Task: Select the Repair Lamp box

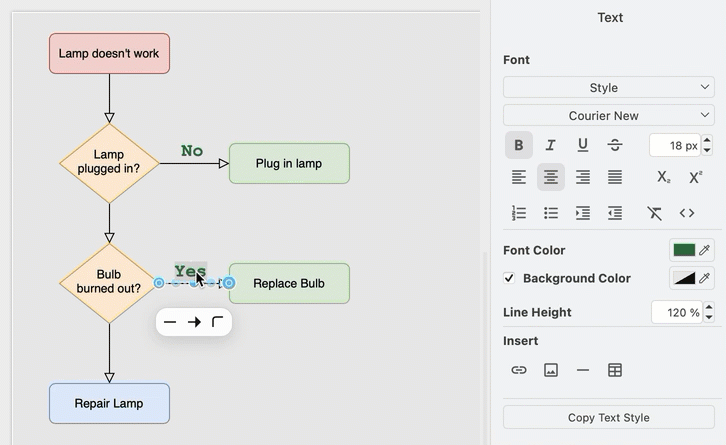Action: click(109, 403)
